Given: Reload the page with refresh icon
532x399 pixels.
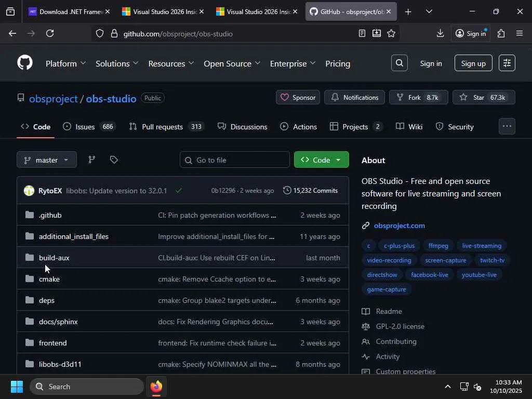Looking at the screenshot, I should (x=50, y=33).
